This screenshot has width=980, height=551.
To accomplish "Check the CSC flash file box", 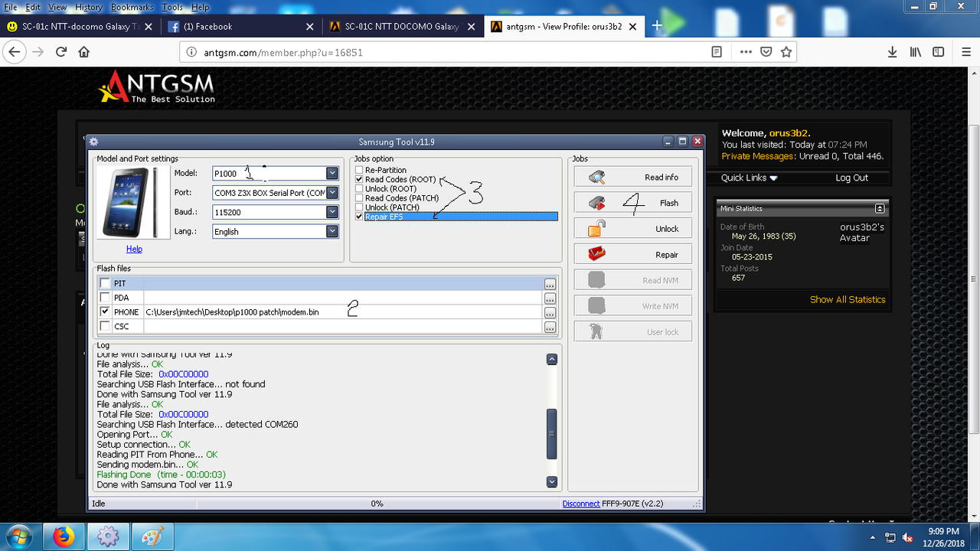I will pos(105,327).
